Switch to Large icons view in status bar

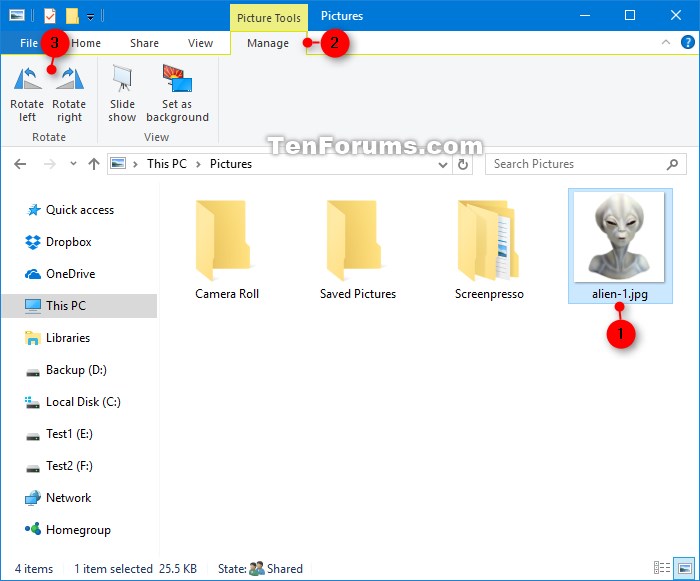pyautogui.click(x=684, y=568)
